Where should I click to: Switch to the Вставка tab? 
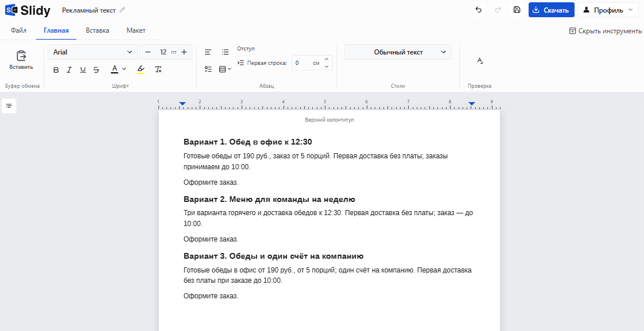point(98,30)
